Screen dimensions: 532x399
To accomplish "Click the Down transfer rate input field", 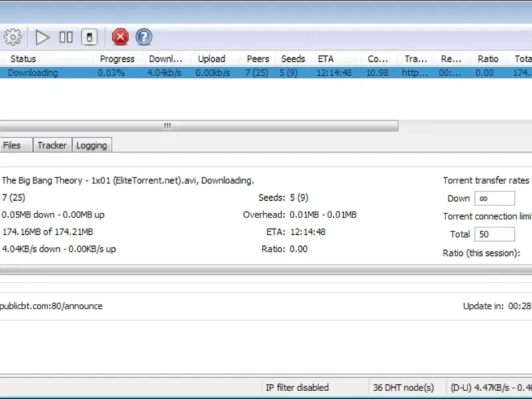I will [x=494, y=198].
